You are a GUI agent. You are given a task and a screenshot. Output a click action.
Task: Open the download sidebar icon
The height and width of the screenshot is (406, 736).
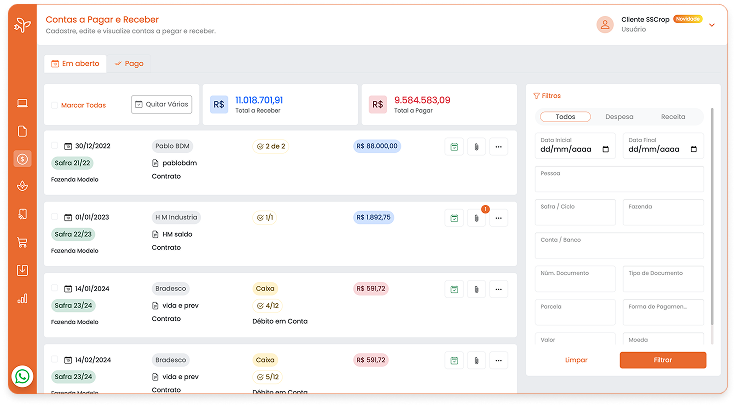[23, 270]
